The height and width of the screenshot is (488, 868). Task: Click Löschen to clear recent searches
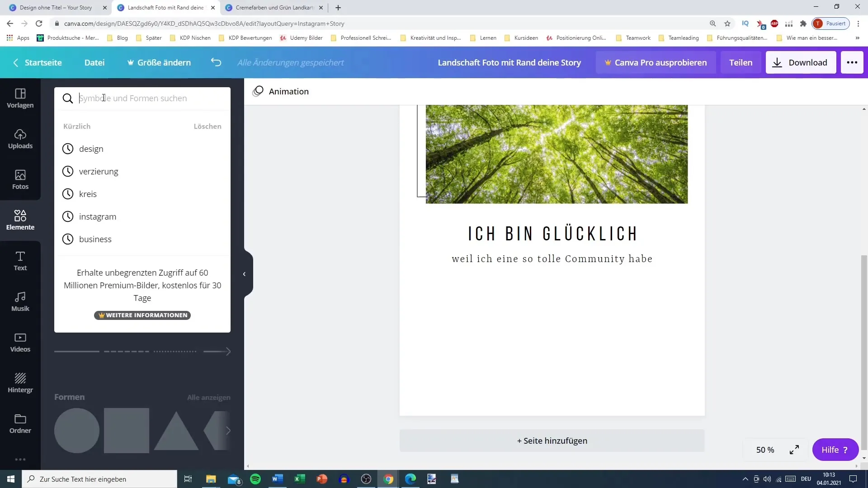tap(208, 126)
